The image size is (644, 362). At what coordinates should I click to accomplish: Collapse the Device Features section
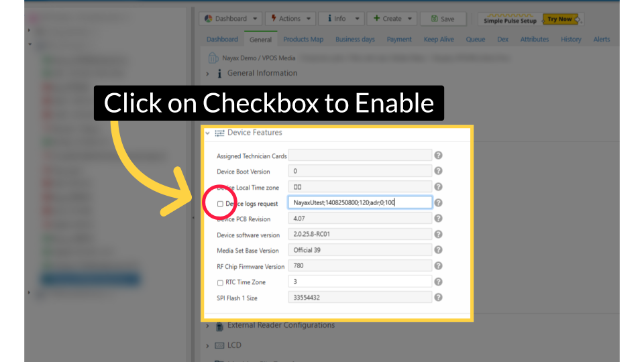coord(208,133)
